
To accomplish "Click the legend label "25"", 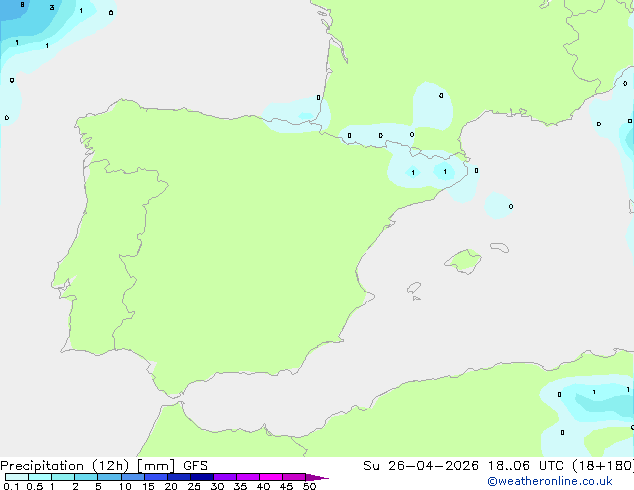I will tap(194, 486).
